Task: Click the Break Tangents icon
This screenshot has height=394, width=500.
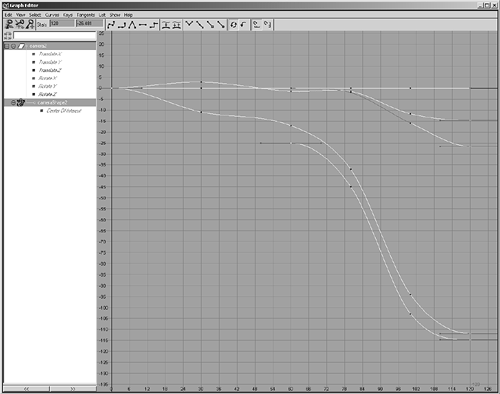Action: point(189,24)
